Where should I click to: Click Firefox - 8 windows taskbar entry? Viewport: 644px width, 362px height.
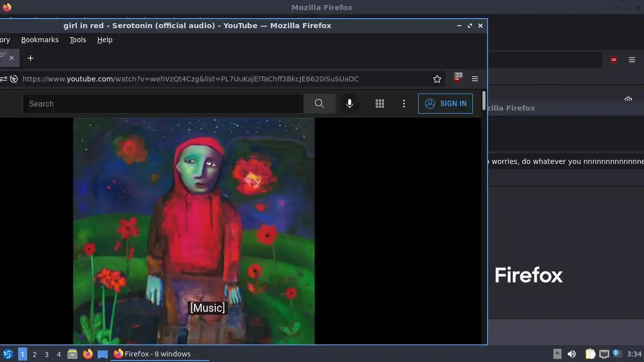point(160,354)
